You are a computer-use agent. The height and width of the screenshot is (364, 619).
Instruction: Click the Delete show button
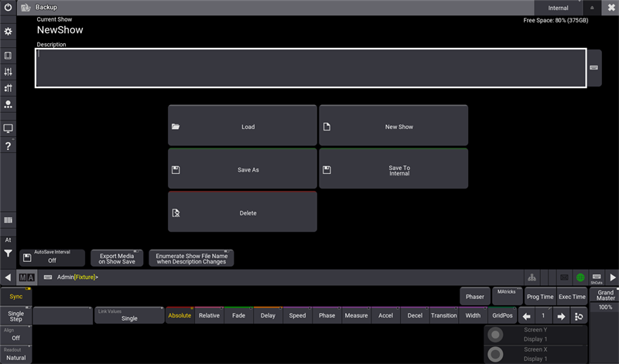[x=242, y=212]
